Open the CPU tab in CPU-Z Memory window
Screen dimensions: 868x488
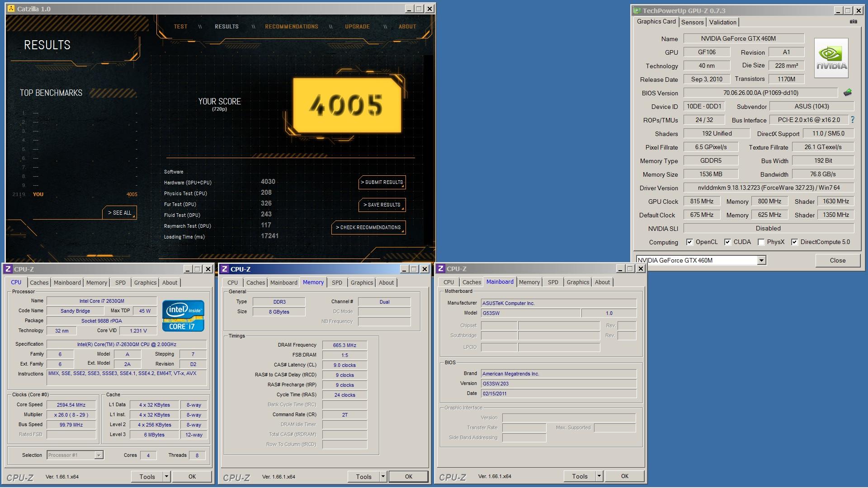click(232, 282)
